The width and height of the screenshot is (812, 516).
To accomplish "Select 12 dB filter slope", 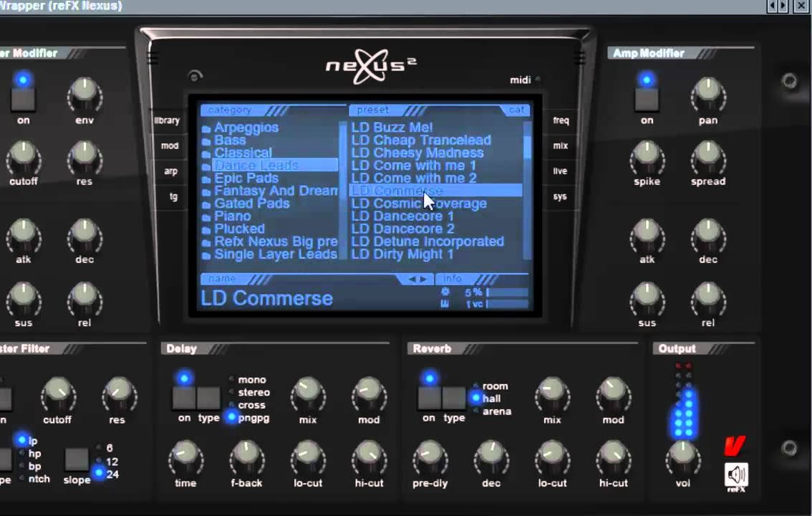I will [x=107, y=461].
